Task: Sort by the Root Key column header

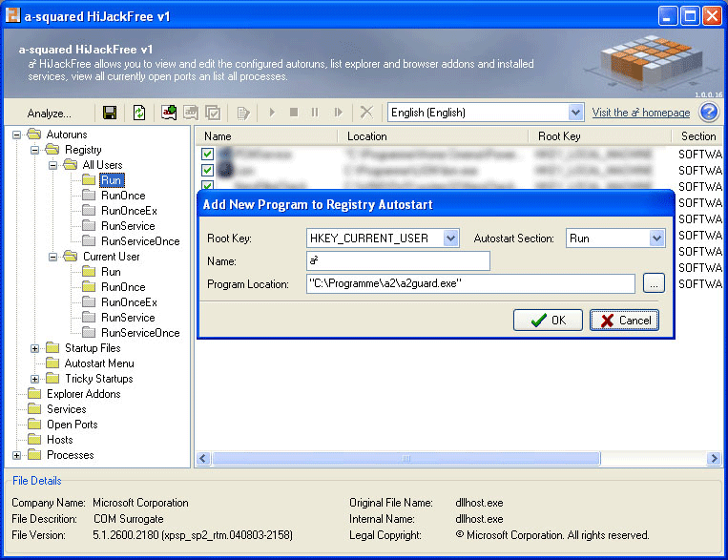Action: (600, 136)
